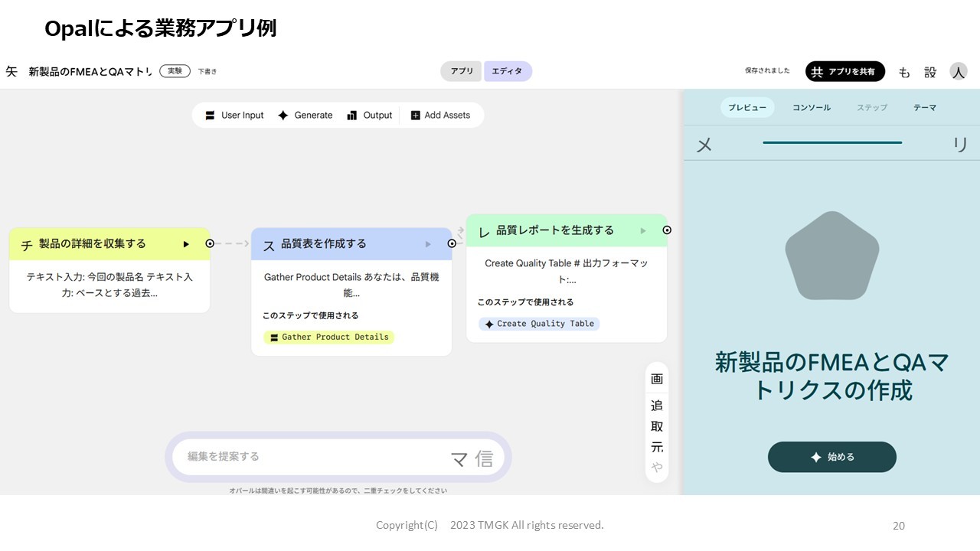
Task: Click the User Input toolbar icon
Action: [x=211, y=116]
